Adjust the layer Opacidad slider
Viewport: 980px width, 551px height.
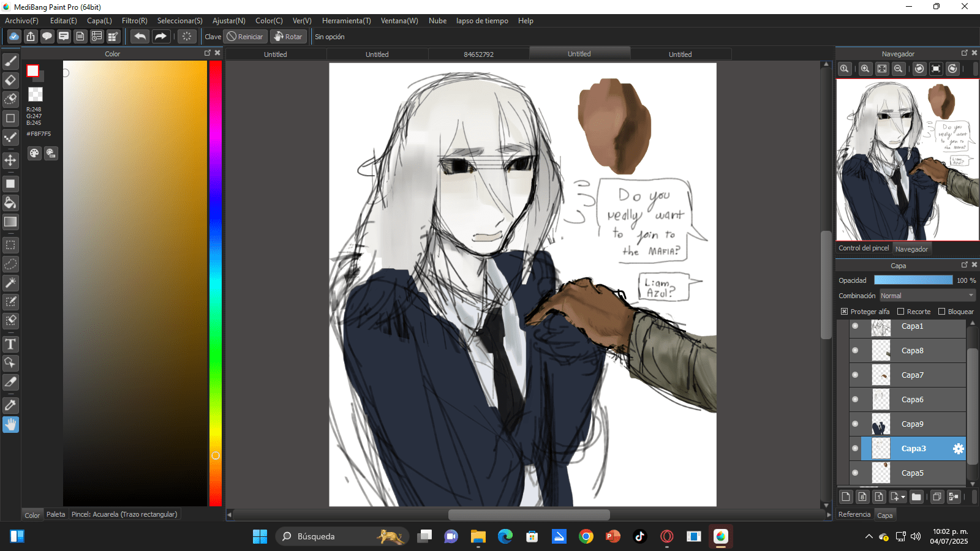pos(913,280)
